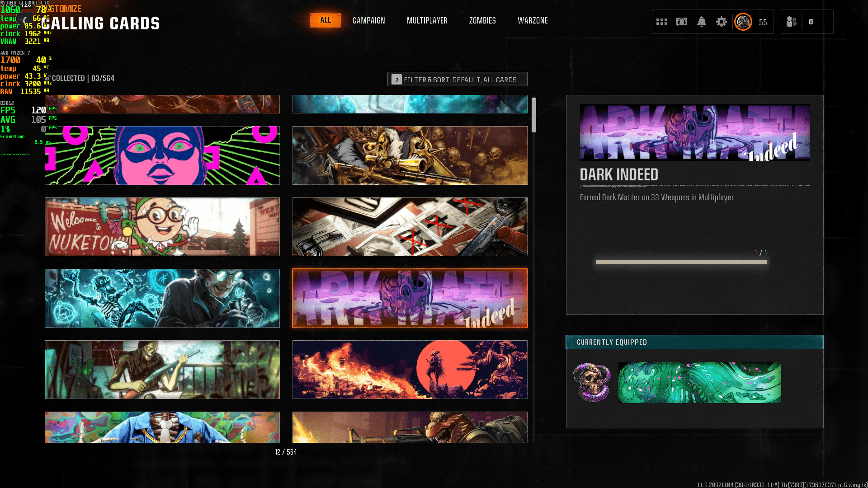
Task: Open the headset voice chat icon
Action: click(x=681, y=22)
